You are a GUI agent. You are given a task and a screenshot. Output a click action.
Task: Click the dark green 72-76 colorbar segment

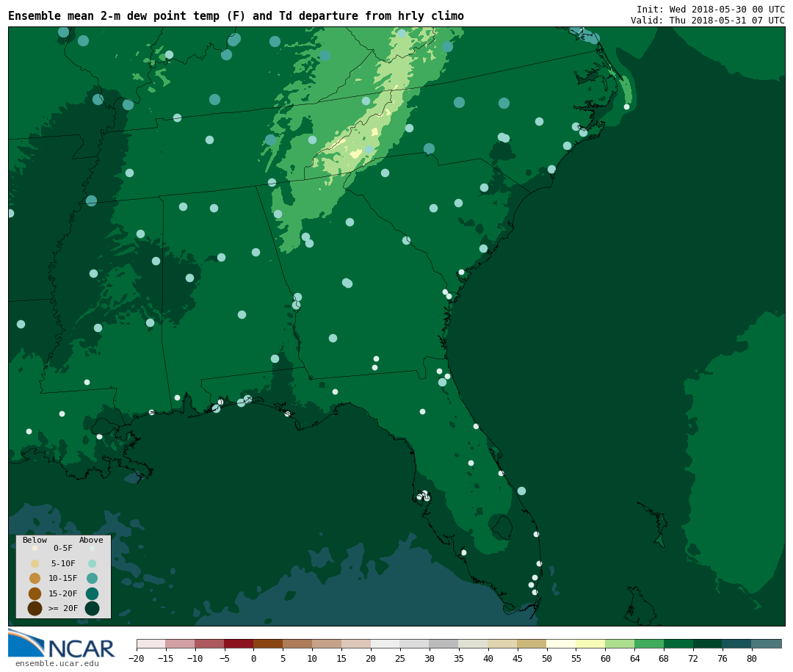tap(708, 643)
